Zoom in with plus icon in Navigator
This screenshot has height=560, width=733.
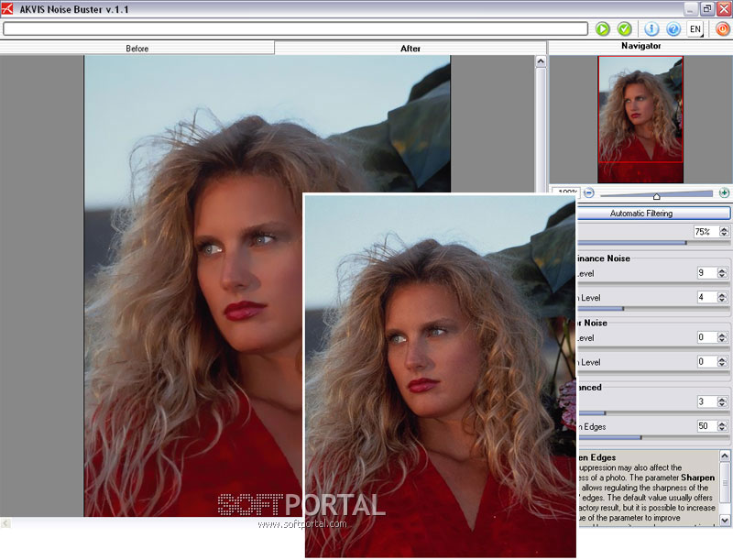724,192
